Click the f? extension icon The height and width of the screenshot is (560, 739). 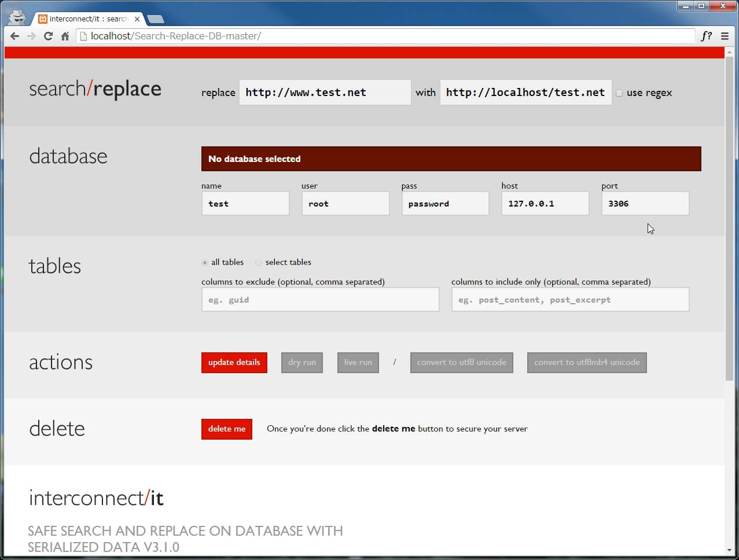click(706, 36)
